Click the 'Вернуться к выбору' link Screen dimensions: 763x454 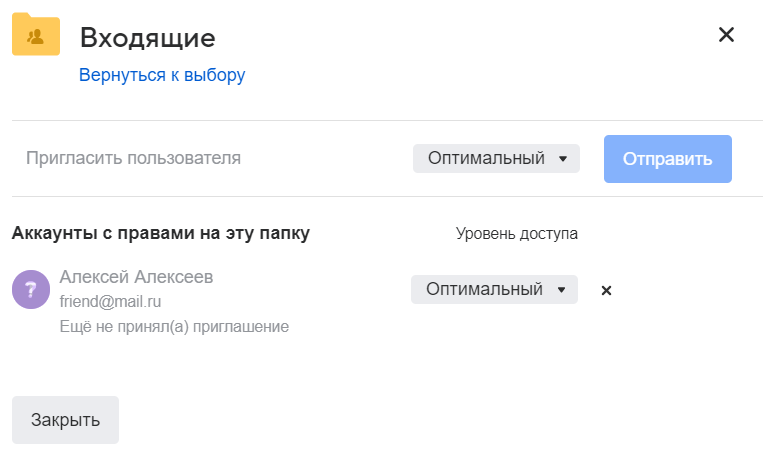pyautogui.click(x=162, y=75)
